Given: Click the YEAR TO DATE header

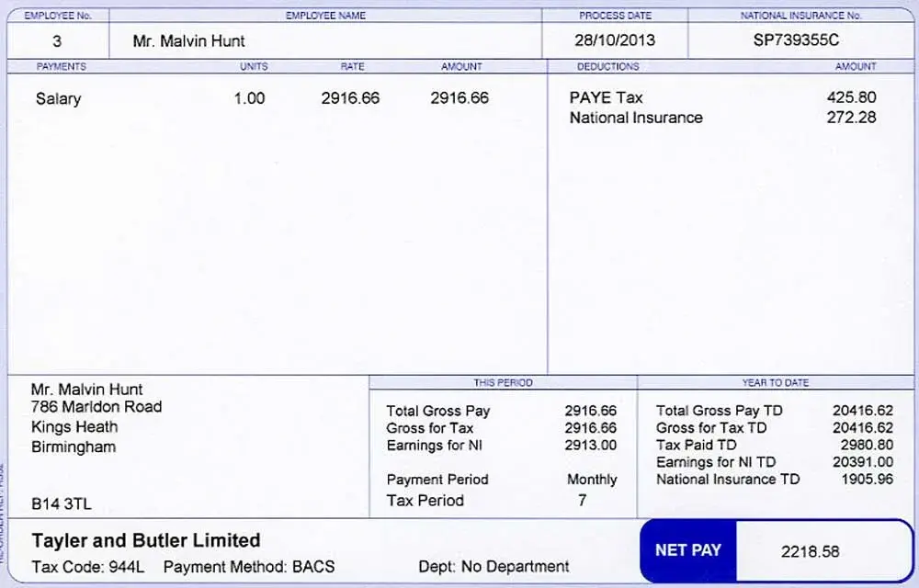Looking at the screenshot, I should 776,382.
